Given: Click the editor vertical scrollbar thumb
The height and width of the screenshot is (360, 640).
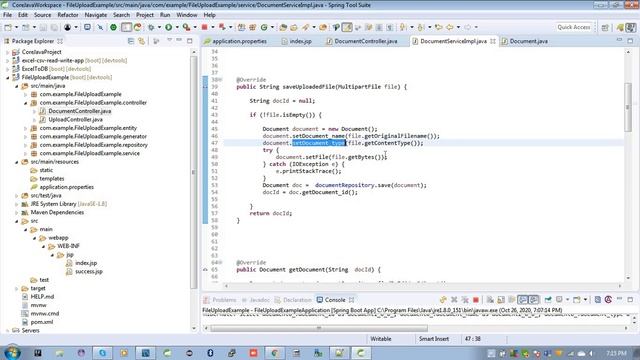Looking at the screenshot, I should click(628, 107).
